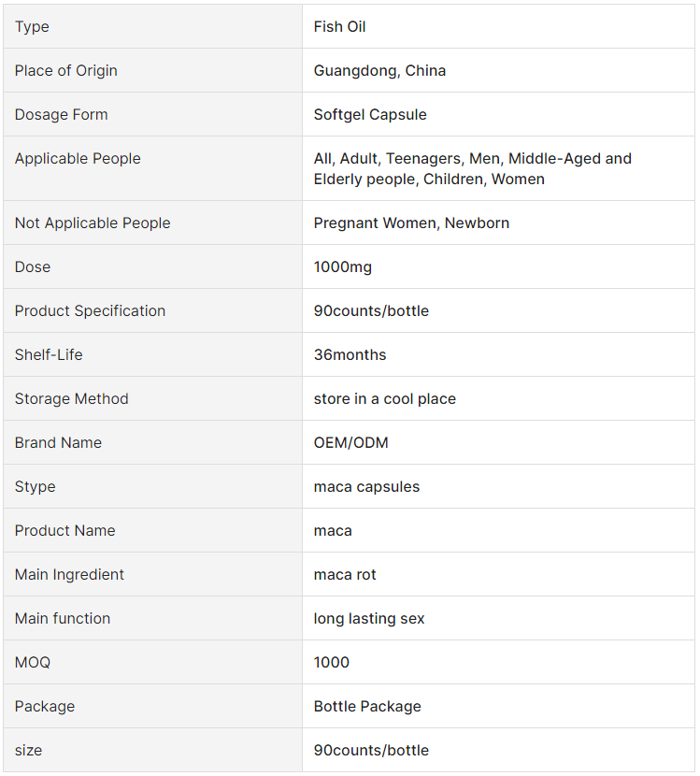Select the Place of Origin label
This screenshot has width=700, height=776.
65,71
